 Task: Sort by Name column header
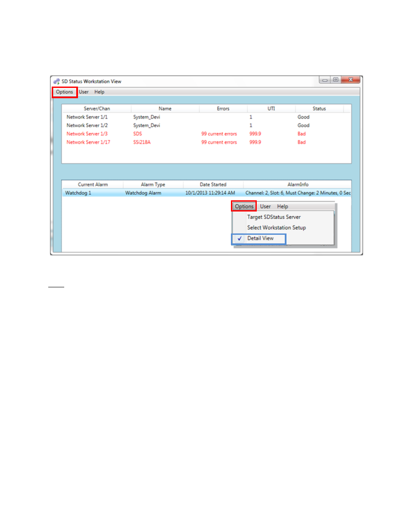tap(165, 109)
